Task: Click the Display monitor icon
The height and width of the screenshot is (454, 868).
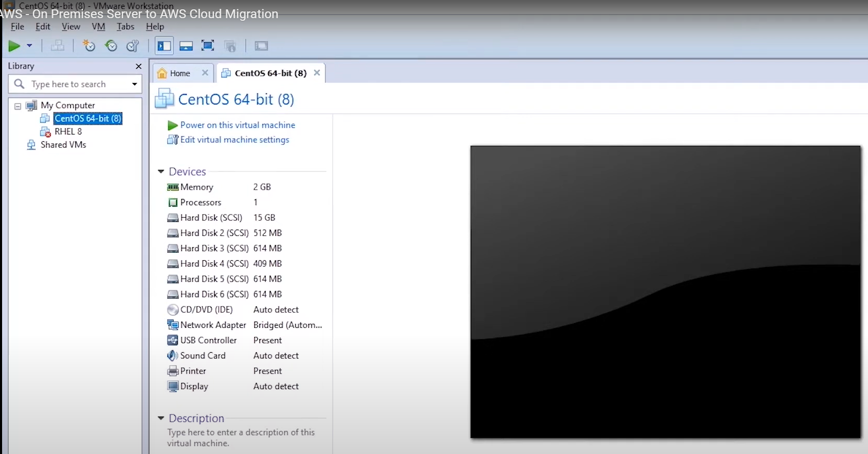Action: coord(173,386)
